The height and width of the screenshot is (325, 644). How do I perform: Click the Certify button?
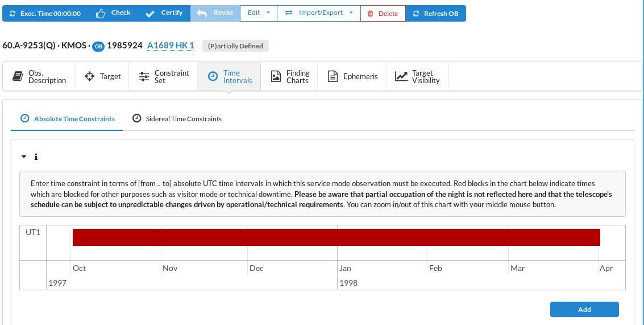tap(164, 13)
